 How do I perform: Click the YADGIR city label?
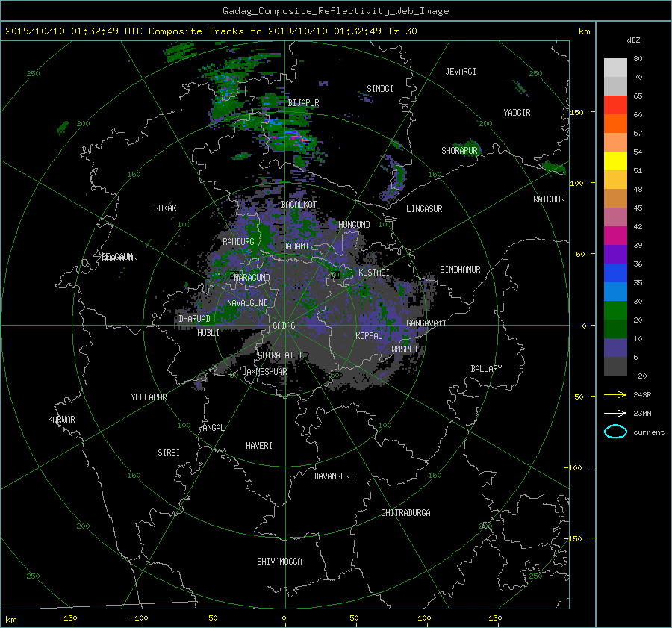(x=517, y=112)
